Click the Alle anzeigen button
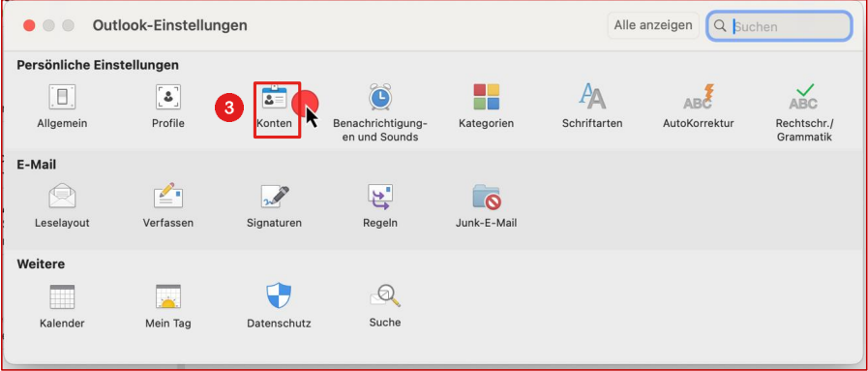Screen dimensions: 868x371 (x=652, y=25)
